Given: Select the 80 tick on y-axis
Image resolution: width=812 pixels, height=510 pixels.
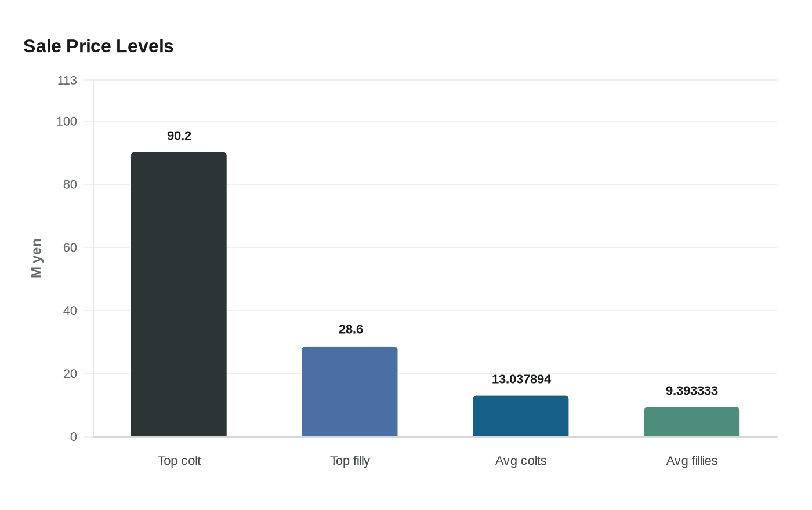Looking at the screenshot, I should 70,184.
